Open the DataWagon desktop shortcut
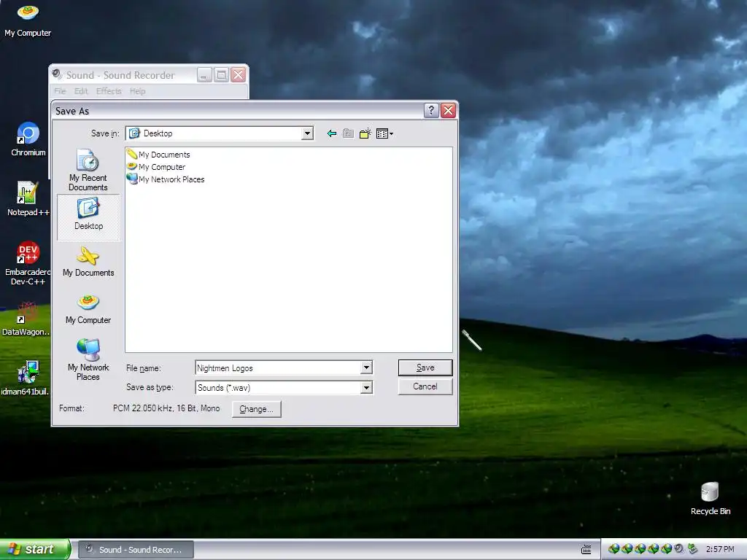The image size is (747, 560). click(26, 319)
